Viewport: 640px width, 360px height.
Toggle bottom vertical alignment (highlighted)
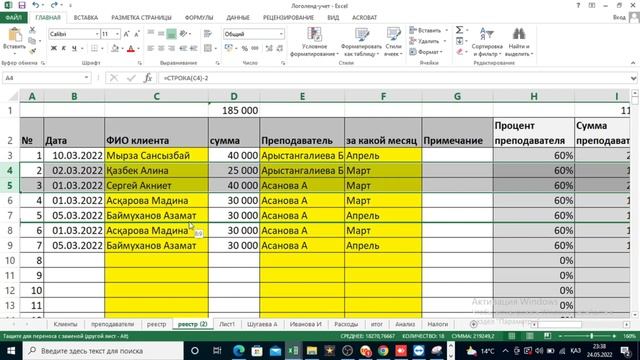(171, 34)
